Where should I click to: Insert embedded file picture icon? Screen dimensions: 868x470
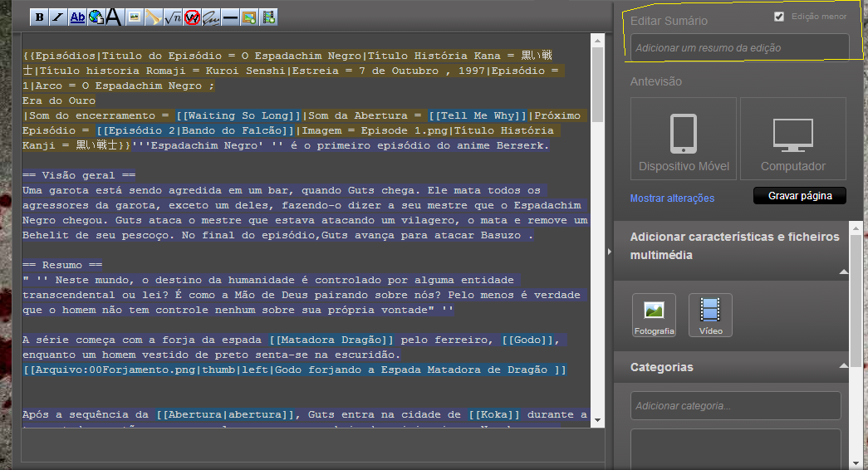coord(134,17)
